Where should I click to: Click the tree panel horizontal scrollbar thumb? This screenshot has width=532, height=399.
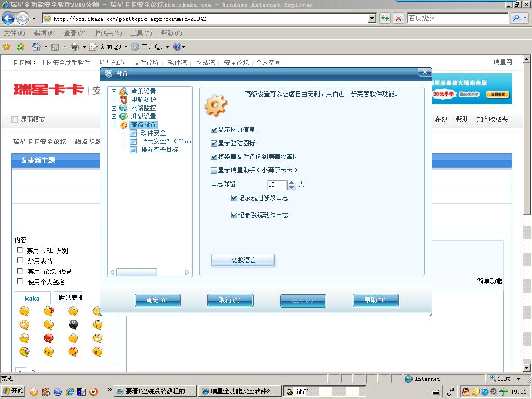coord(137,272)
